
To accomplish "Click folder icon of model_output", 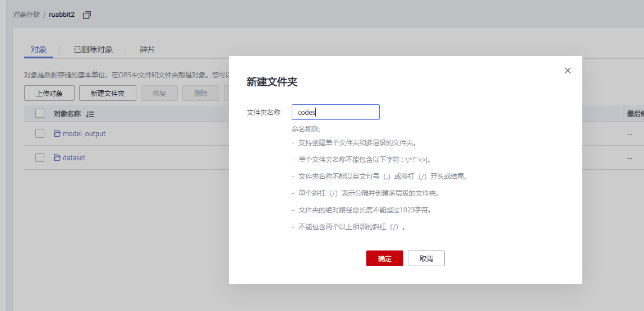I will click(x=57, y=133).
